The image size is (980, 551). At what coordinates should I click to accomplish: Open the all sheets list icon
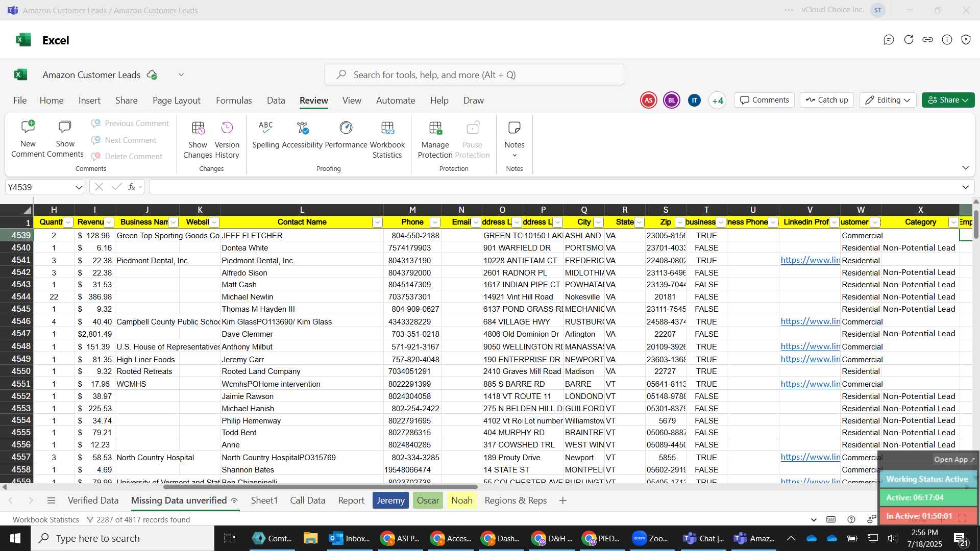tap(51, 500)
